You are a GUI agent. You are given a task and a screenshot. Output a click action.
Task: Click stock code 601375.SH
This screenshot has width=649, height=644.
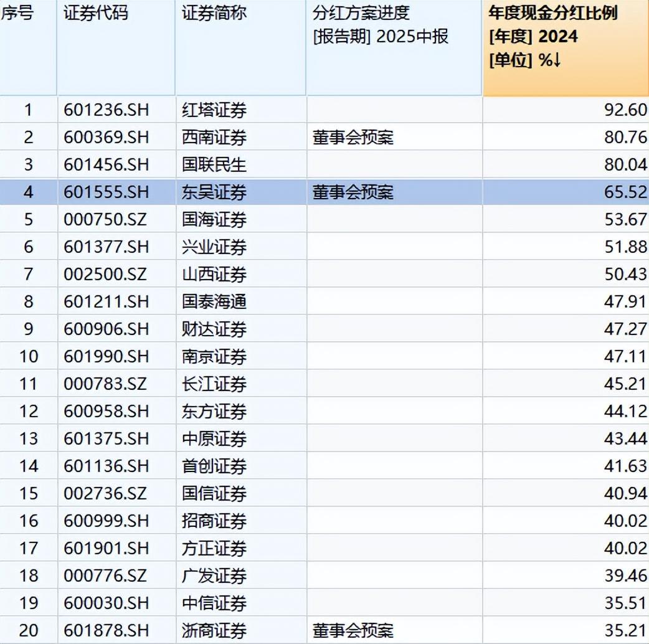(x=107, y=438)
